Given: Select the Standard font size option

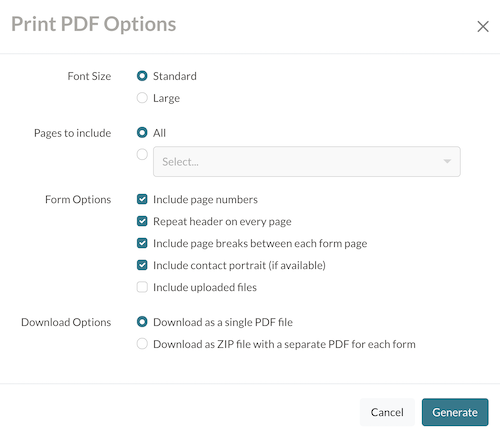Looking at the screenshot, I should coord(142,76).
